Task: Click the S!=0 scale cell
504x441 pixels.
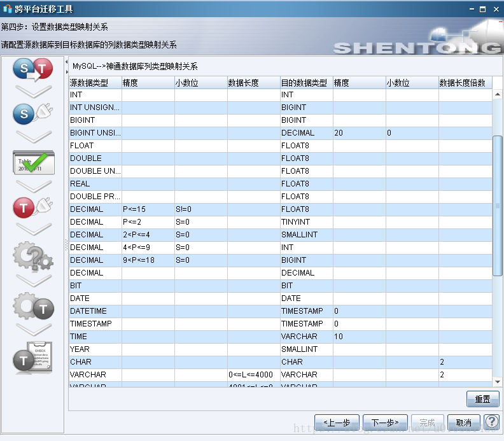Action: (x=201, y=209)
